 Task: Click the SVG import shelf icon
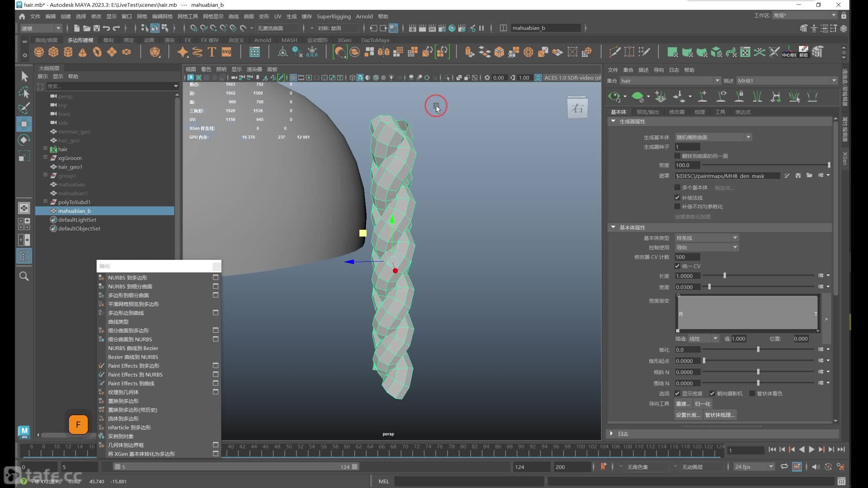point(226,52)
